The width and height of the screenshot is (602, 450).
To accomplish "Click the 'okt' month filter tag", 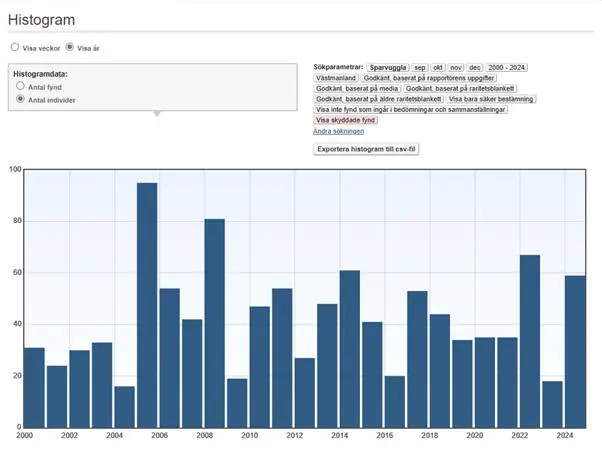I will (438, 67).
